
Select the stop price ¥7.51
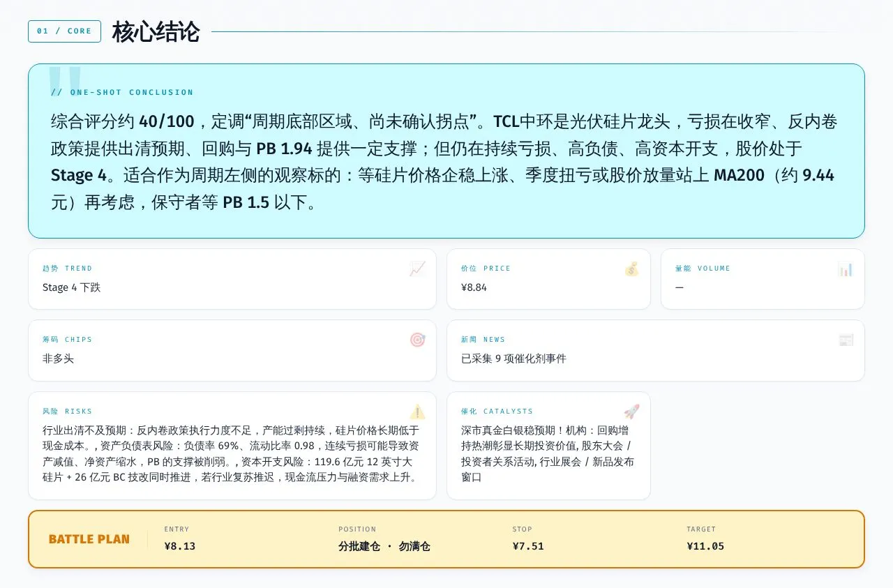(528, 546)
